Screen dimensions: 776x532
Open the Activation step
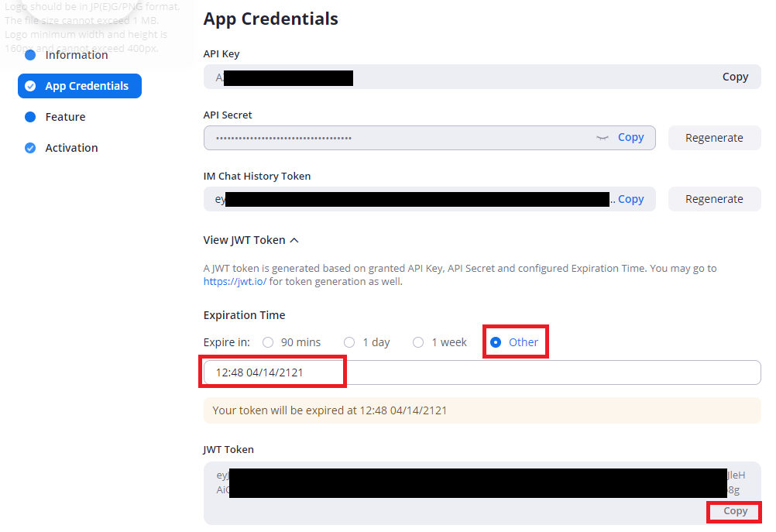click(71, 148)
